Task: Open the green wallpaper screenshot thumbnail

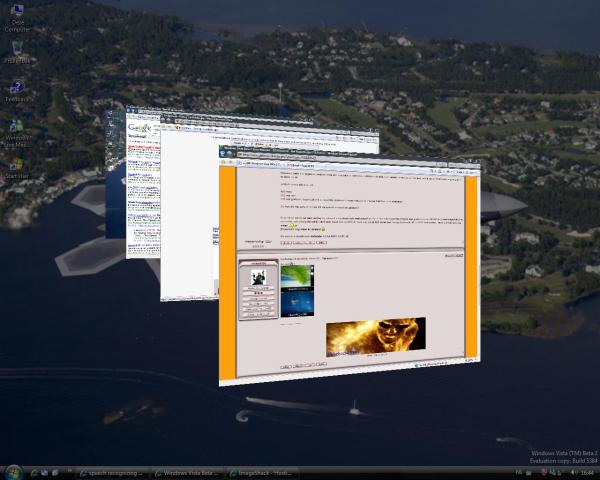Action: coord(297,275)
